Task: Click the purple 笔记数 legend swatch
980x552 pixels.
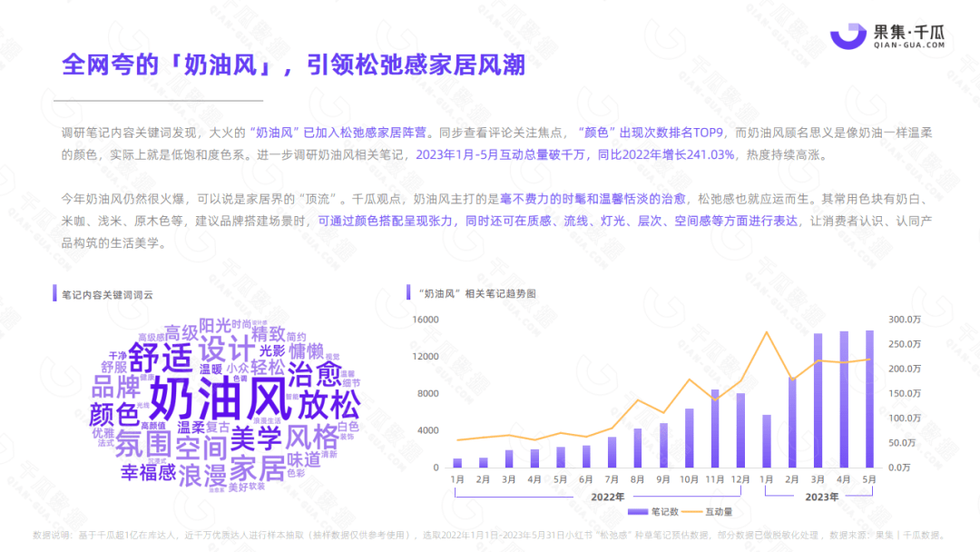Action: pos(638,511)
